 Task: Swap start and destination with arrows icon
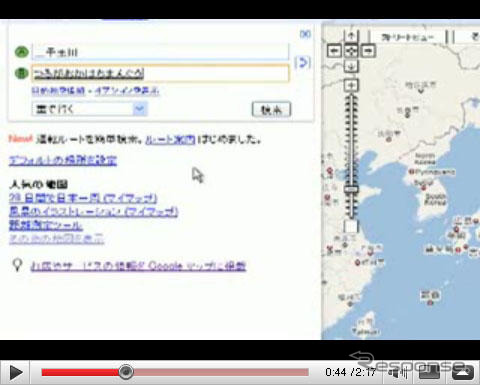click(x=303, y=62)
